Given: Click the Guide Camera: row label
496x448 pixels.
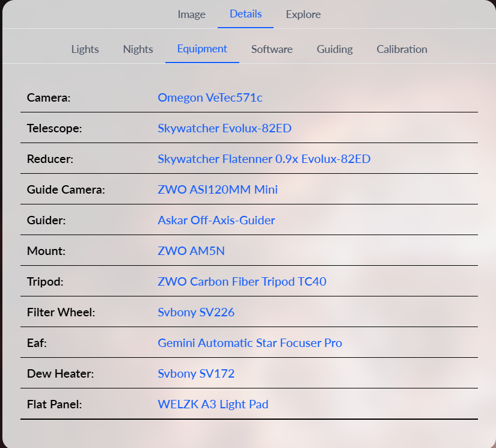Looking at the screenshot, I should click(66, 189).
